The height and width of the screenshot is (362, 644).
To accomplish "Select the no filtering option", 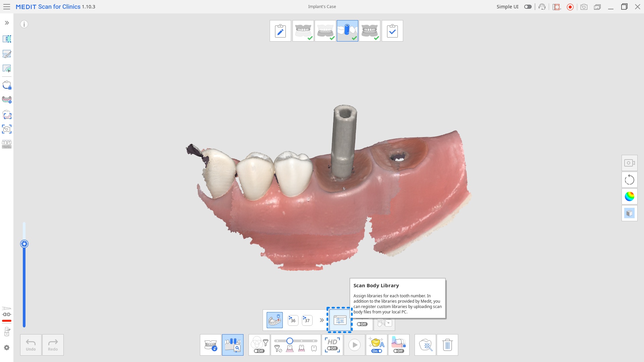I will [x=278, y=349].
